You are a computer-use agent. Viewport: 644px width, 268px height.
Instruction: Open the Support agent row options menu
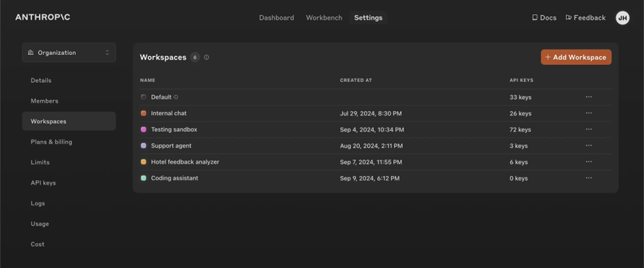point(589,146)
